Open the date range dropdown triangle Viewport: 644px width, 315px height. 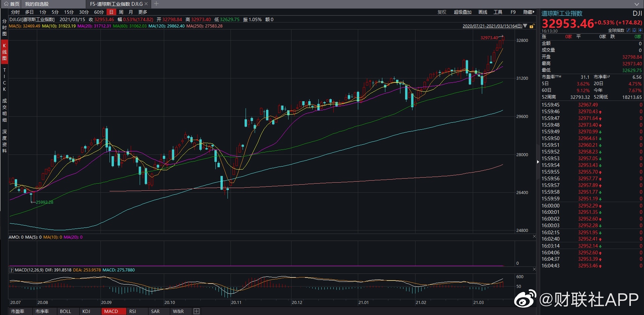click(525, 26)
